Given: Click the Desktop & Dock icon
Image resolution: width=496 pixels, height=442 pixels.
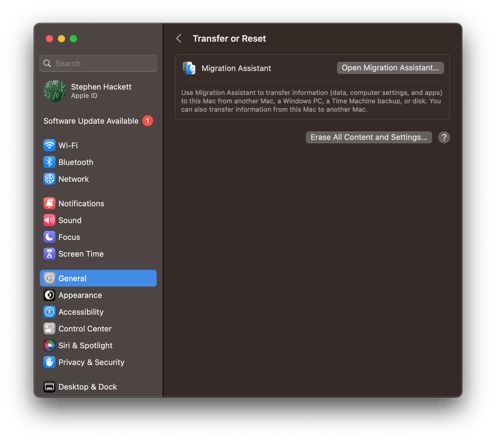Looking at the screenshot, I should point(49,387).
